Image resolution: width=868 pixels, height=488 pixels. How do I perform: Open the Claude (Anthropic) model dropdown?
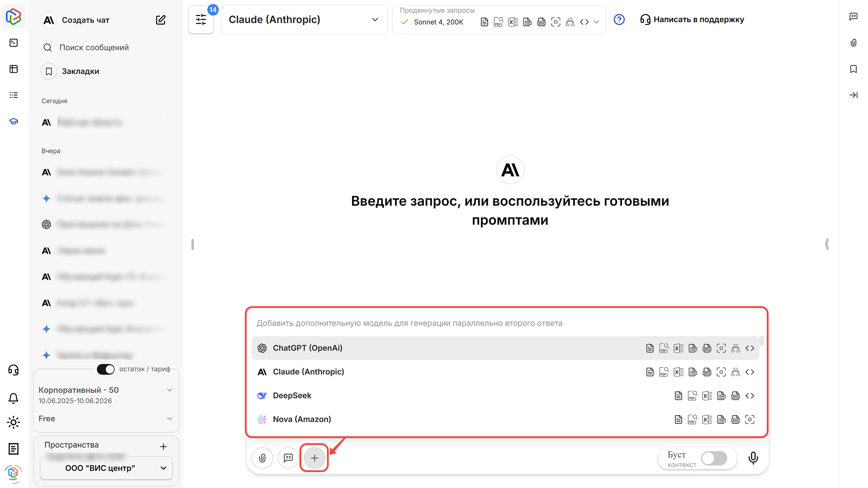coord(304,20)
